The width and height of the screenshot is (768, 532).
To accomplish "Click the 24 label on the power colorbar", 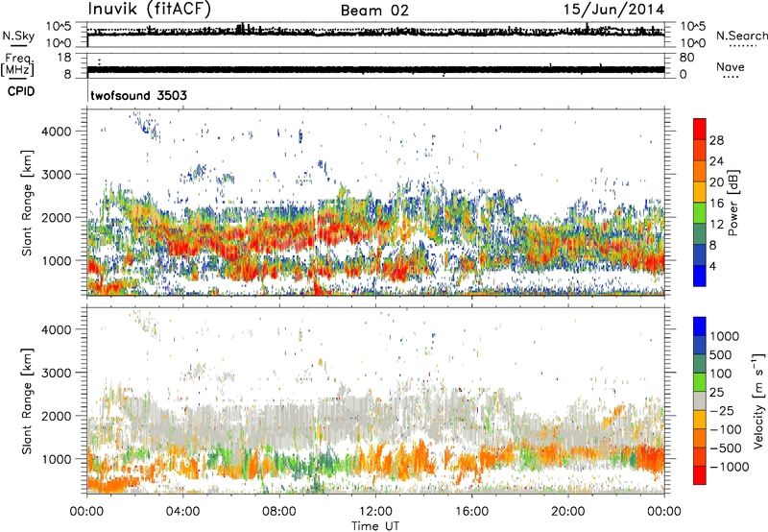I will [x=716, y=161].
